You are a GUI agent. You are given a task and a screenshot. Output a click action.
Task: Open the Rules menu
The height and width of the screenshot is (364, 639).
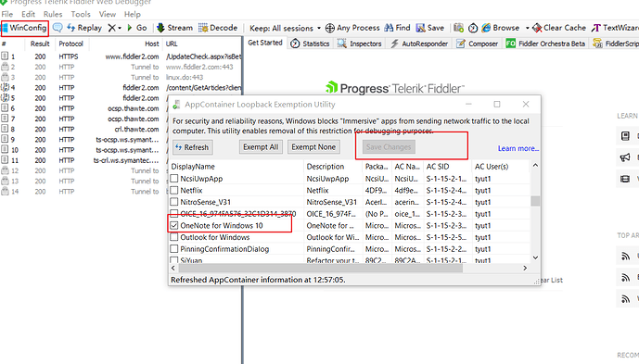(x=53, y=14)
